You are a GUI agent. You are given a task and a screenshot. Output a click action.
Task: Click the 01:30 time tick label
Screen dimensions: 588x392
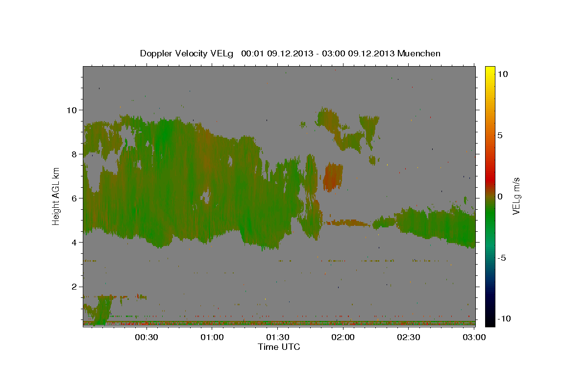pyautogui.click(x=278, y=337)
